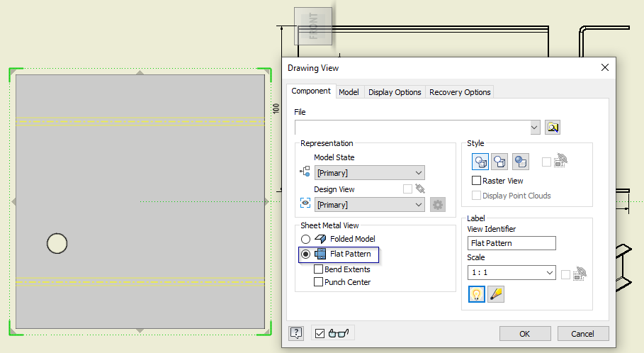This screenshot has height=353, width=644.
Task: Toggle style from base checkbox
Action: 546,162
